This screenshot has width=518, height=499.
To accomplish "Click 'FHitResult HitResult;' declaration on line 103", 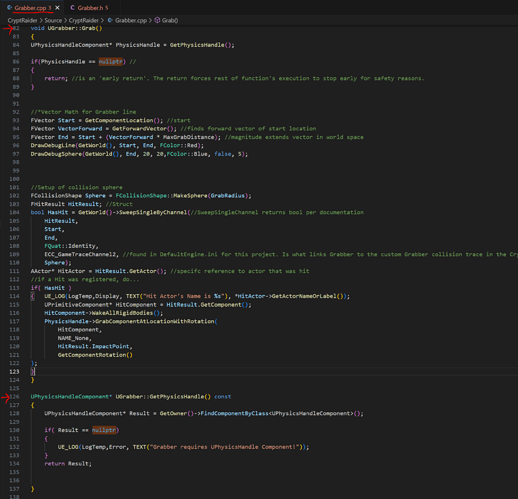I will (x=66, y=204).
